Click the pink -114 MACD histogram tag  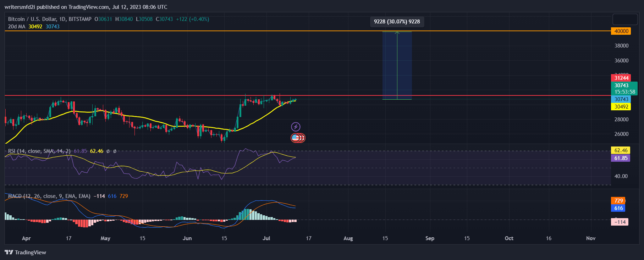click(x=620, y=222)
